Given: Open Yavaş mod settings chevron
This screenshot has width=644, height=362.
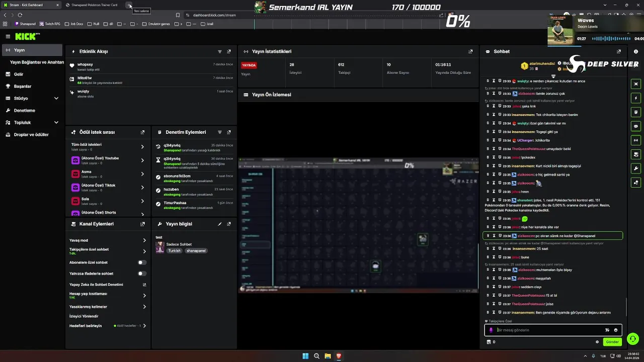Looking at the screenshot, I should (x=144, y=240).
